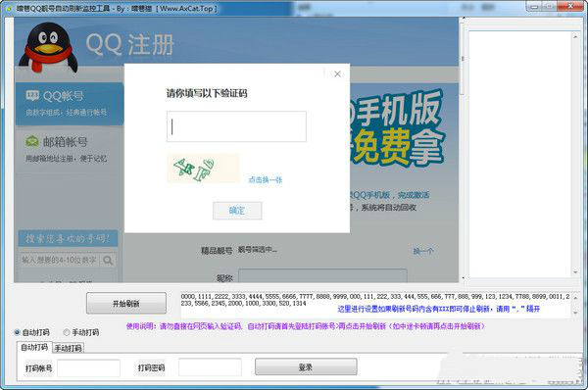Click the 点击换一张 link
588x390 pixels.
point(266,179)
